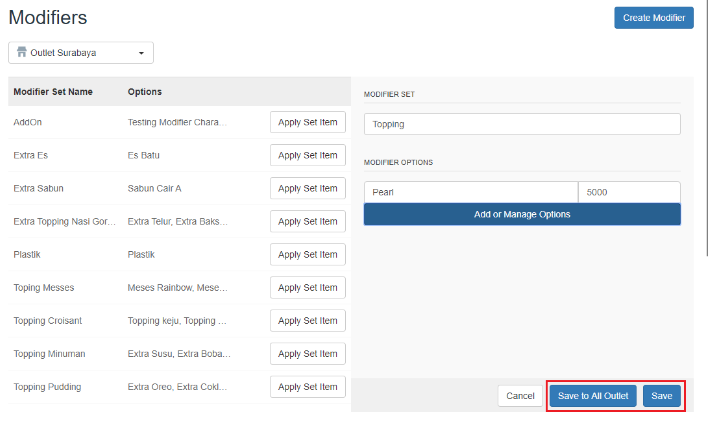
Task: Apply Set Item for Extra Es
Action: coord(307,156)
